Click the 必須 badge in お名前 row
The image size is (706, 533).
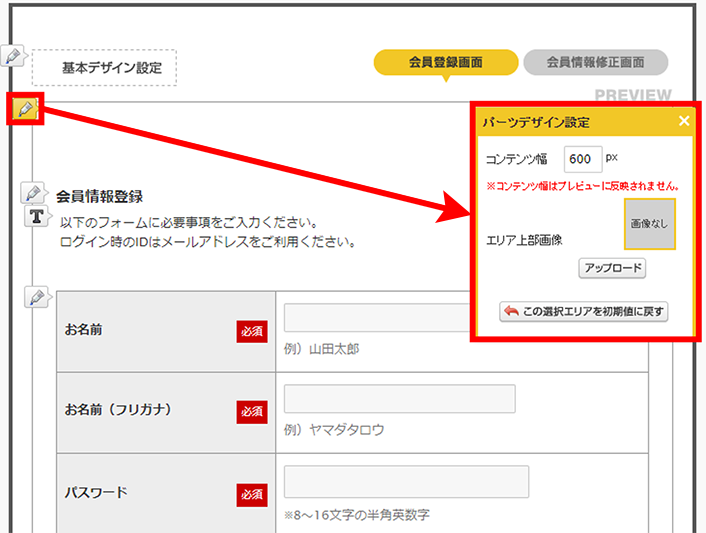251,330
